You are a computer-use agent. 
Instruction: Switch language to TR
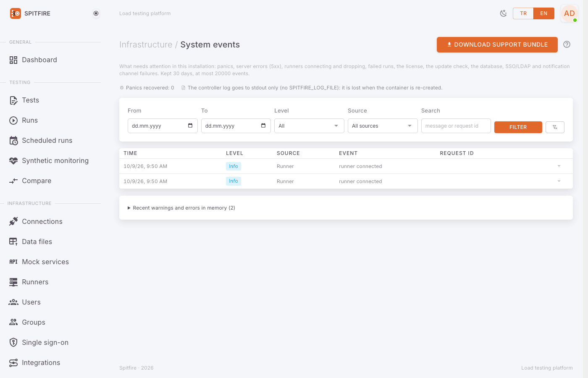pos(523,13)
